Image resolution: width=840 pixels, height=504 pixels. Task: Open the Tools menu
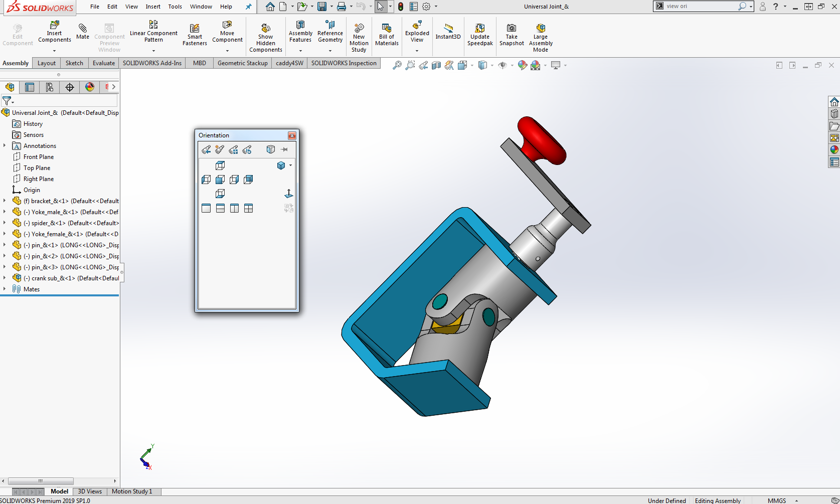tap(175, 7)
